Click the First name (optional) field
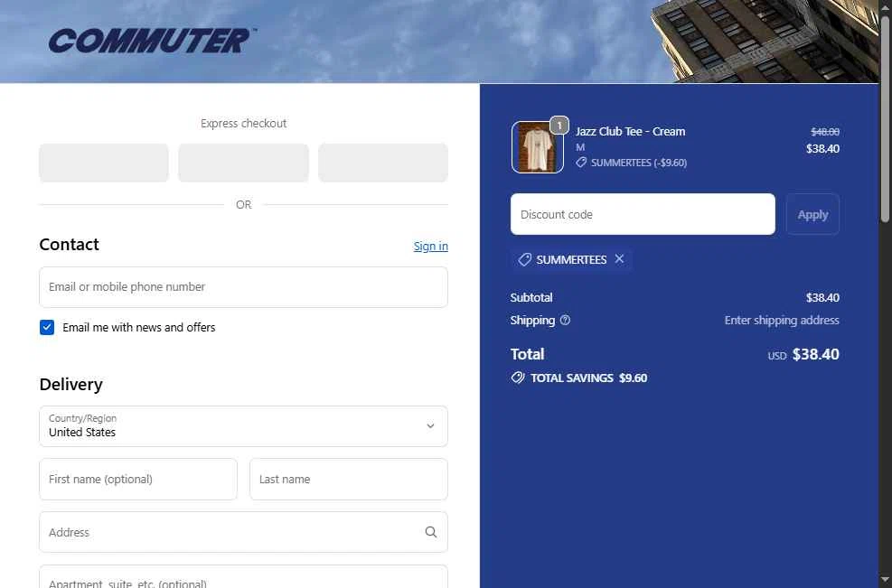 (x=138, y=480)
